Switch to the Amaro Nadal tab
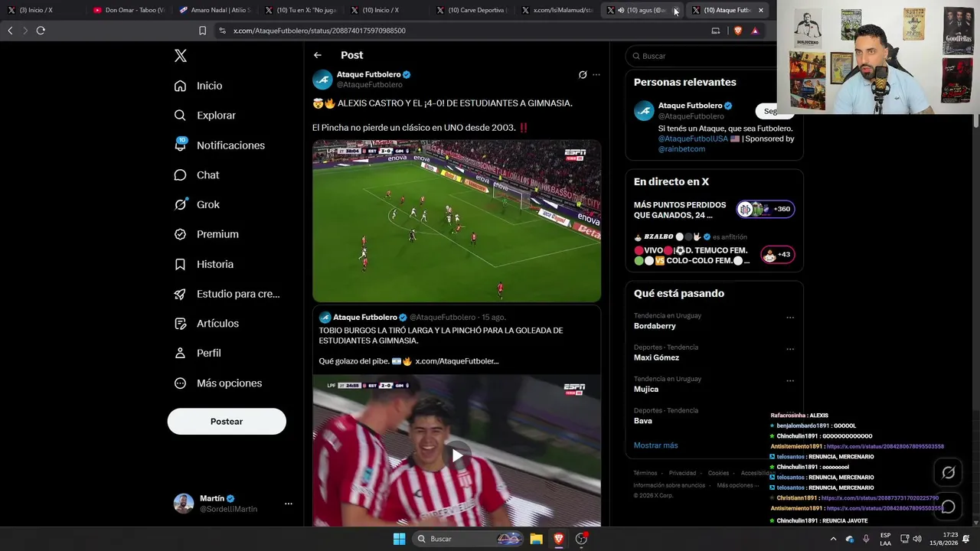Image resolution: width=980 pixels, height=551 pixels. [214, 10]
